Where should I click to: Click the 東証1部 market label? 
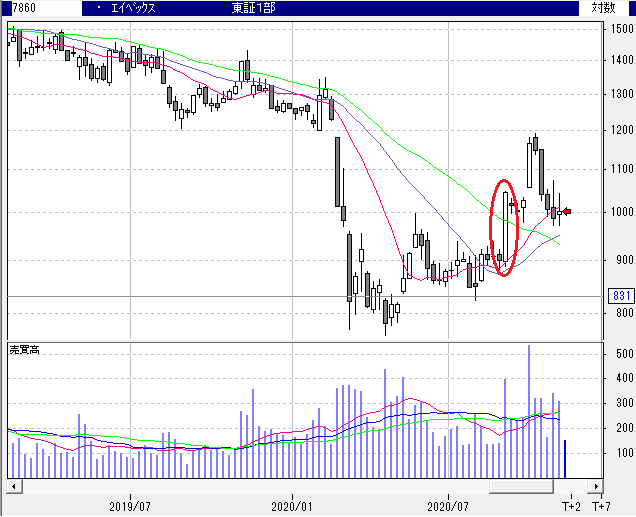coord(254,8)
